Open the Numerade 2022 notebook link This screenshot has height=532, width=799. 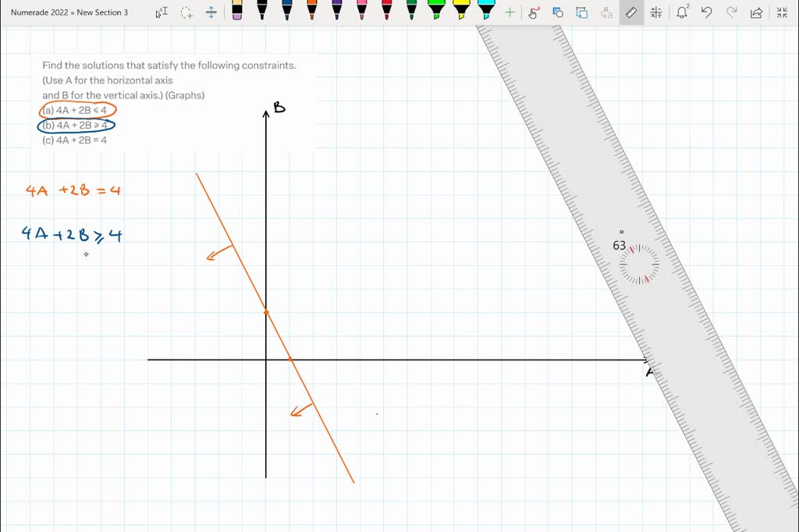(36, 12)
